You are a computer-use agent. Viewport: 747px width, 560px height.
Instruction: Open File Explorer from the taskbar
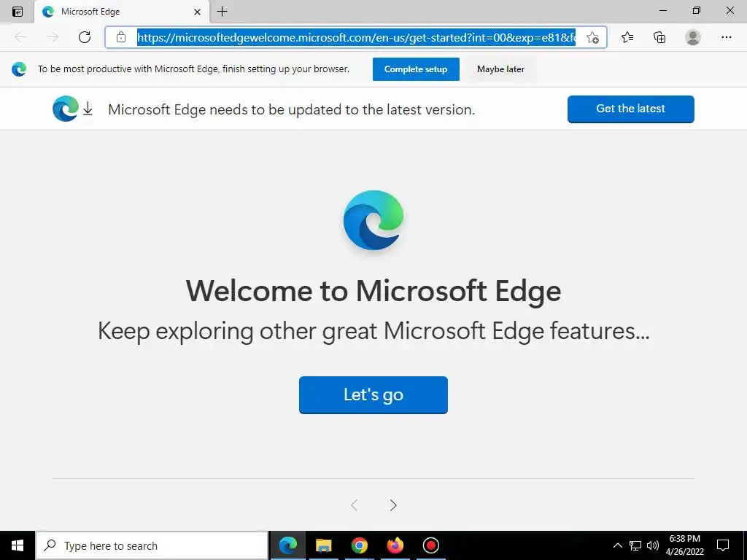[x=323, y=545]
